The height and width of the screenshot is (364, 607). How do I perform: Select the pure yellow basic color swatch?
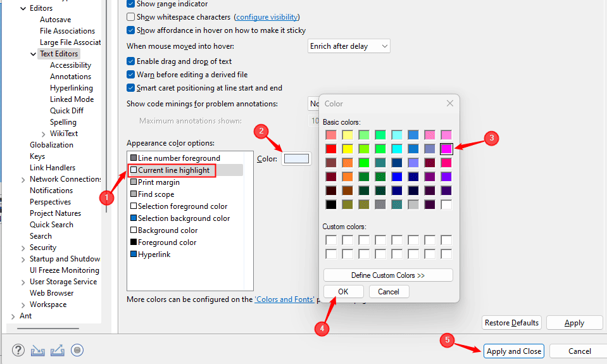point(347,149)
